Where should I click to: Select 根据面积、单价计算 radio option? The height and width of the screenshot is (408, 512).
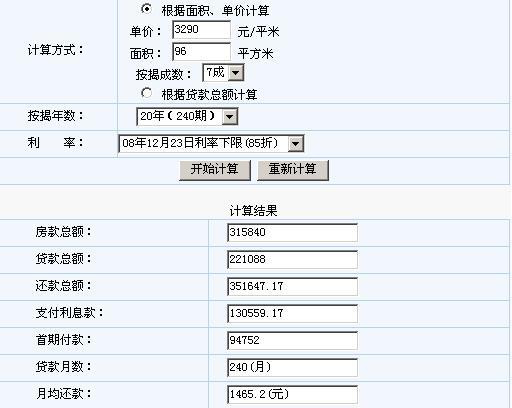146,9
